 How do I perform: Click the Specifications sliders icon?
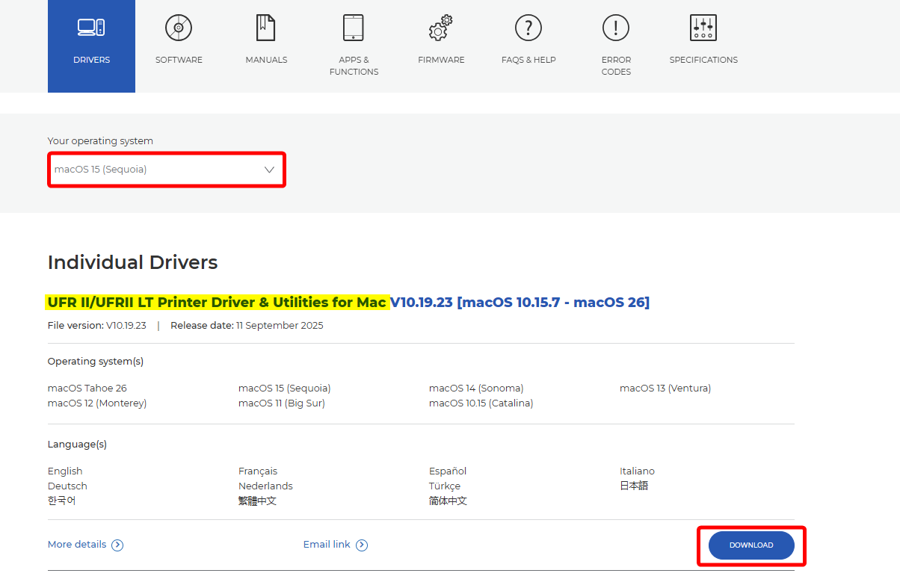(x=703, y=28)
